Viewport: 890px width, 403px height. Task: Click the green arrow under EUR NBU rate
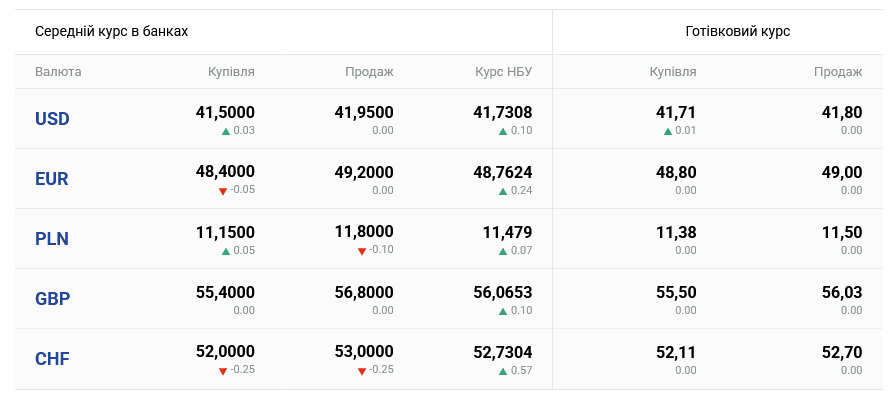coord(503,191)
